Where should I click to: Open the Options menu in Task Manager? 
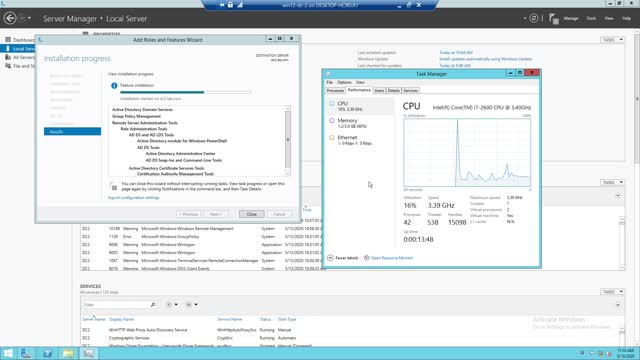(344, 82)
